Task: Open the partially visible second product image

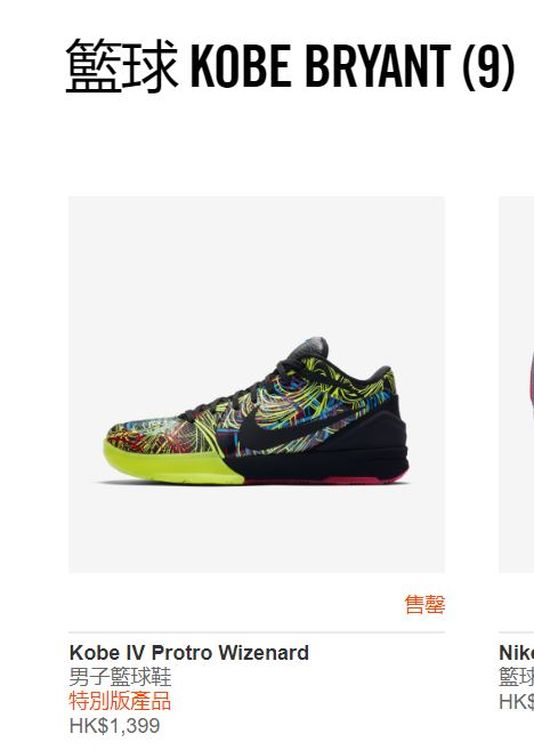Action: (x=516, y=384)
